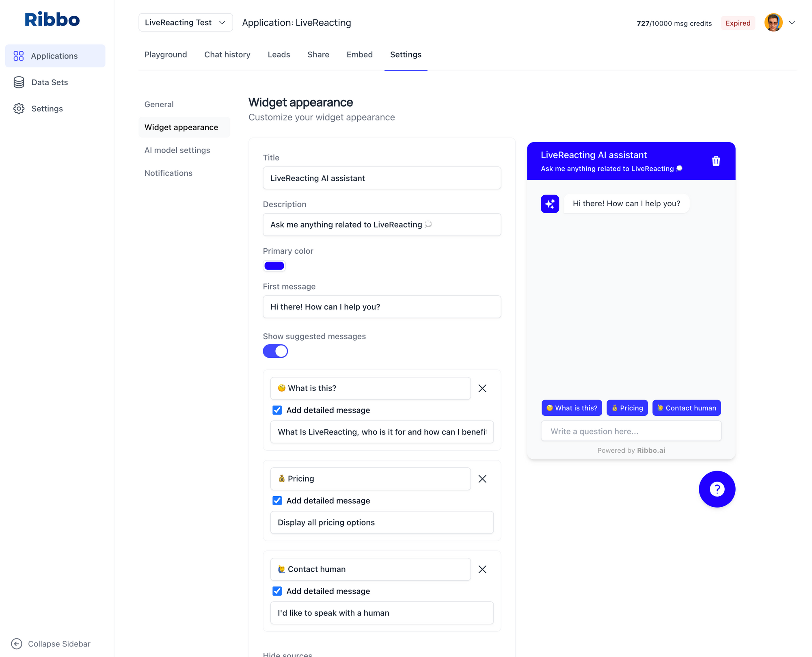The width and height of the screenshot is (812, 657).
Task: Delete the Pricing suggested message
Action: coord(482,479)
